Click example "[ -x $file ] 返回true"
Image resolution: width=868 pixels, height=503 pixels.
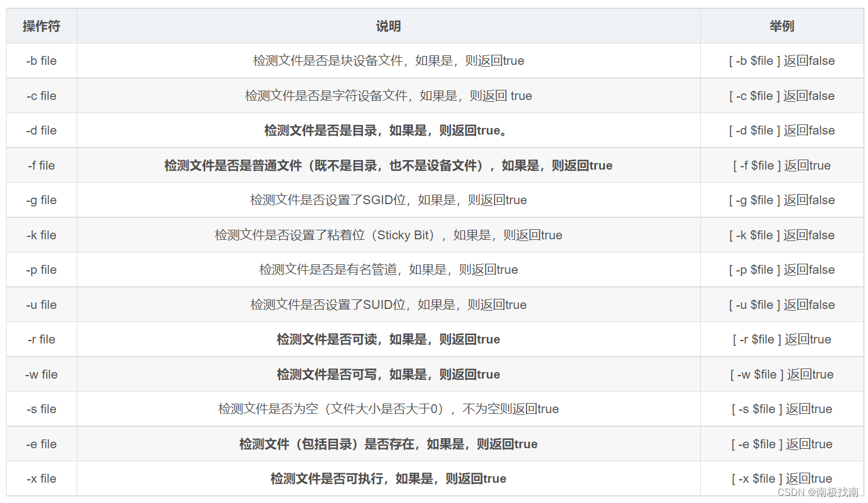click(x=782, y=479)
